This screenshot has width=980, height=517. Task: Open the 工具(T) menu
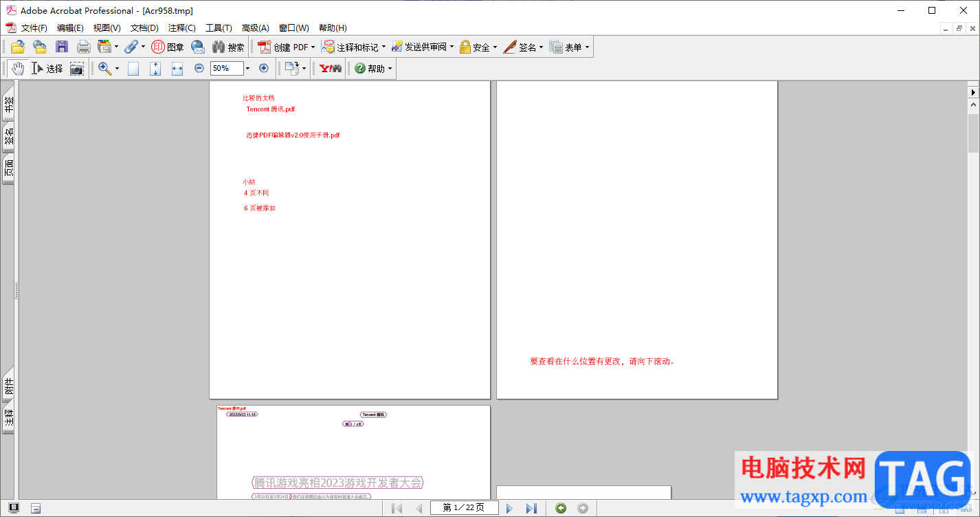click(x=219, y=28)
